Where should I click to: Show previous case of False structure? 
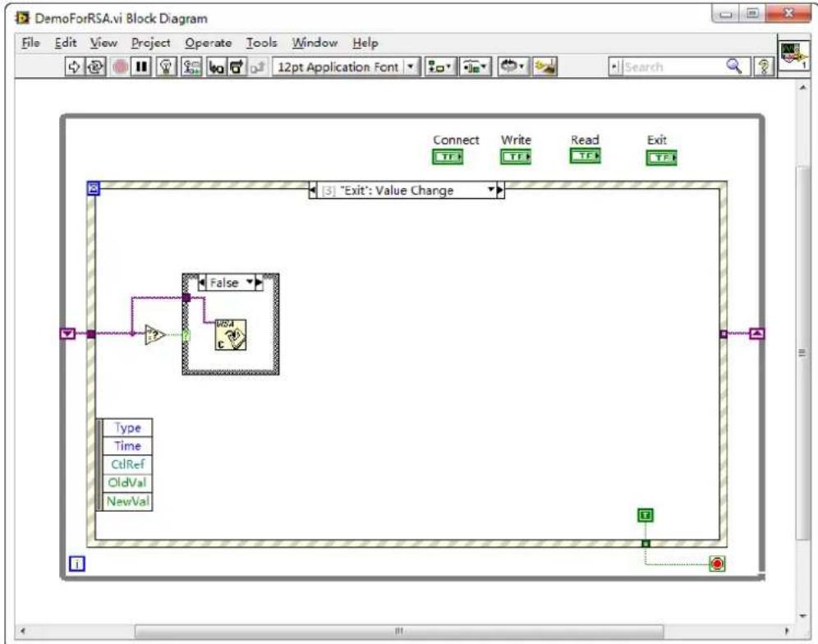tap(202, 283)
